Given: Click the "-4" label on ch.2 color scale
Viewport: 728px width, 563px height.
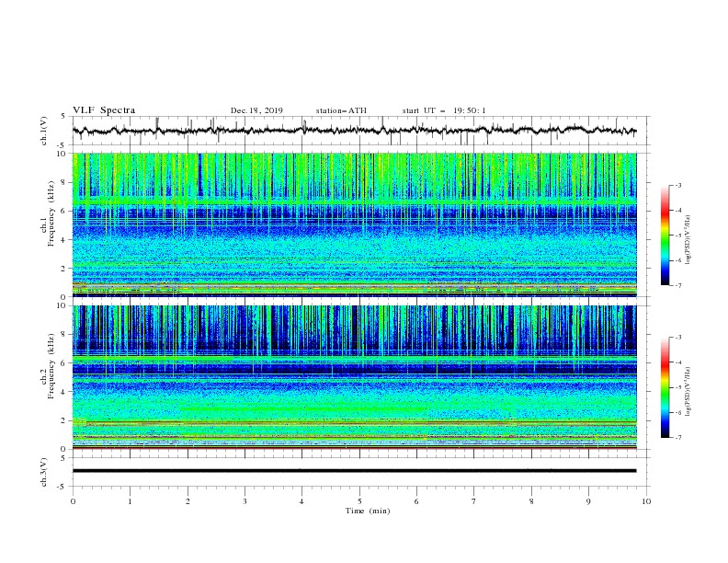Looking at the screenshot, I should click(677, 362).
